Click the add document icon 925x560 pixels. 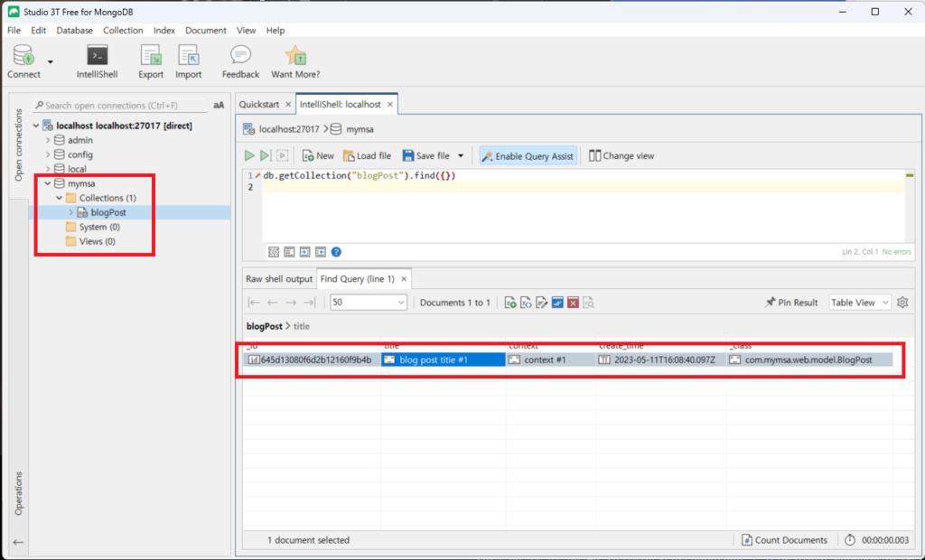(511, 303)
